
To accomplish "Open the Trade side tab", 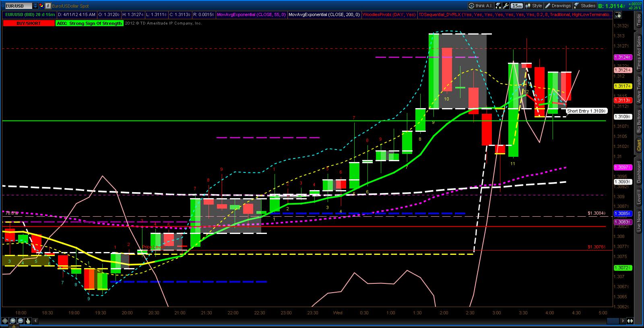I will [638, 20].
